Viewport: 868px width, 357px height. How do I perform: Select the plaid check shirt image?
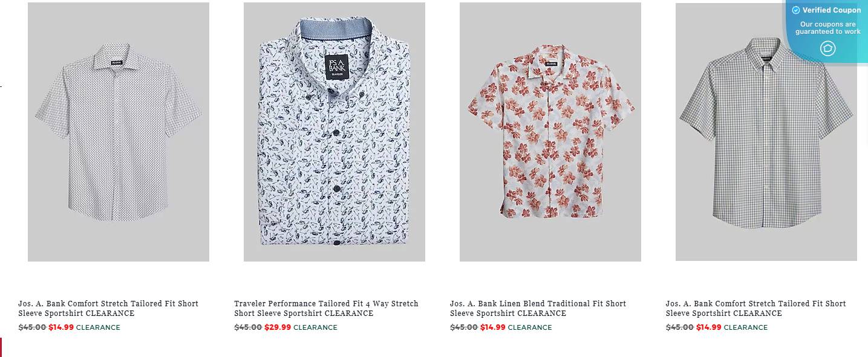(766, 132)
